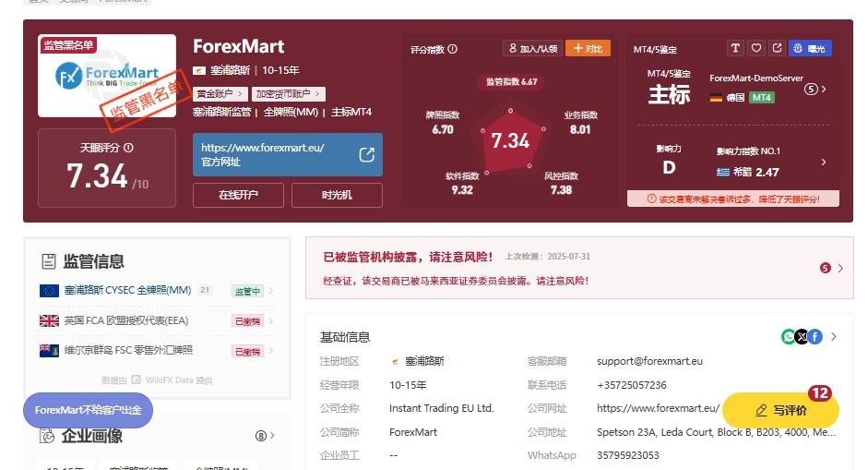This screenshot has height=470, width=868.
Task: Click the 主标 MT4/5 verification label
Action: point(670,94)
